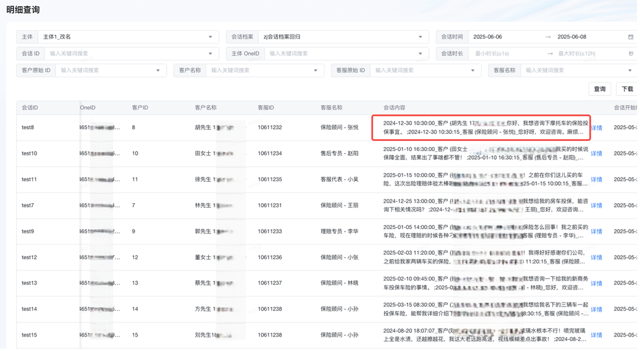Open 详情 link for test8 row

click(x=596, y=128)
